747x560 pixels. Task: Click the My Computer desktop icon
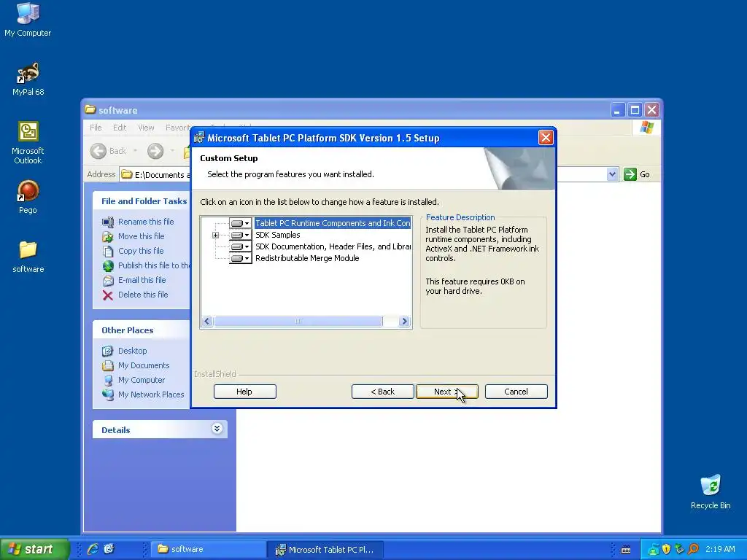point(28,19)
